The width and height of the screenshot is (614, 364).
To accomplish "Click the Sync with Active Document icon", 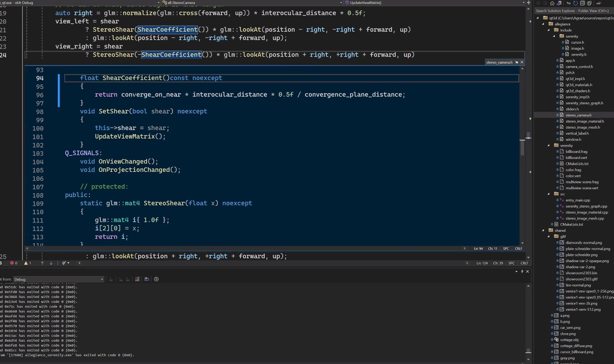I will click(x=569, y=3).
